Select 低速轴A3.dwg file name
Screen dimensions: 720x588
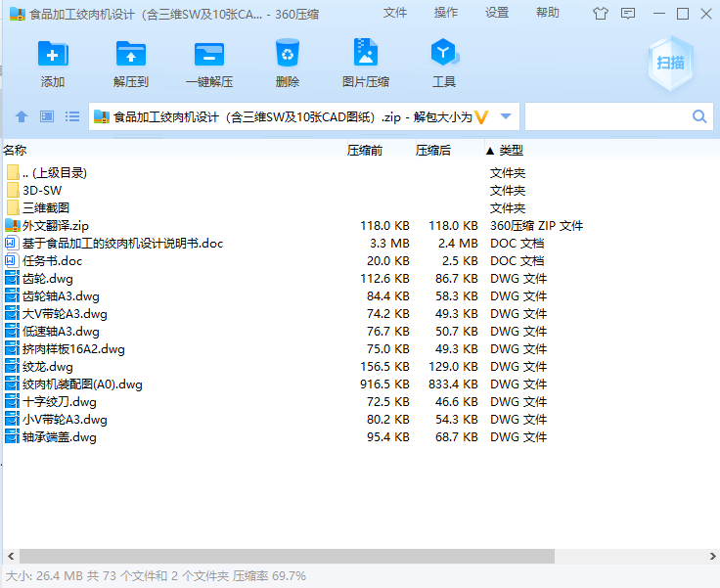tap(61, 332)
